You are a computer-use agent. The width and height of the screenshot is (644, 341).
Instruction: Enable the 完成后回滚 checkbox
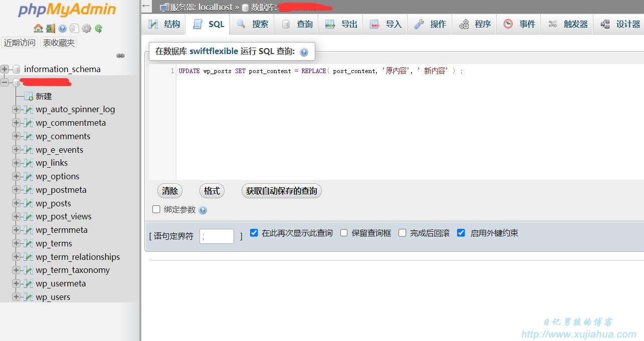[402, 233]
